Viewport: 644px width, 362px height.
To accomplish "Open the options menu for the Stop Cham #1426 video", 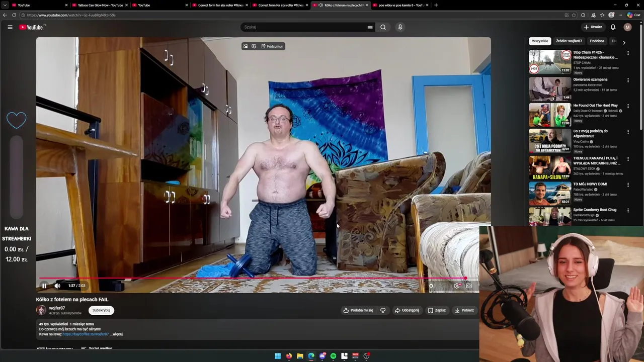I will point(628,53).
